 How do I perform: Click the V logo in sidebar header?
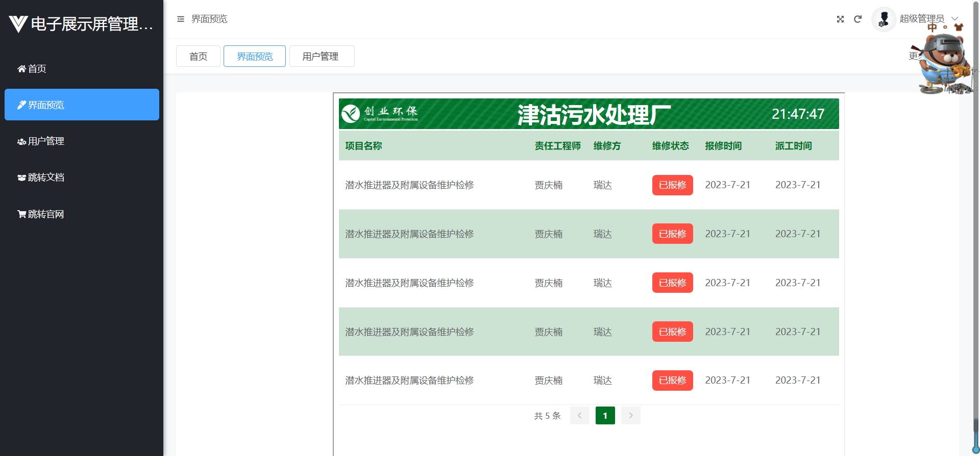pos(18,24)
